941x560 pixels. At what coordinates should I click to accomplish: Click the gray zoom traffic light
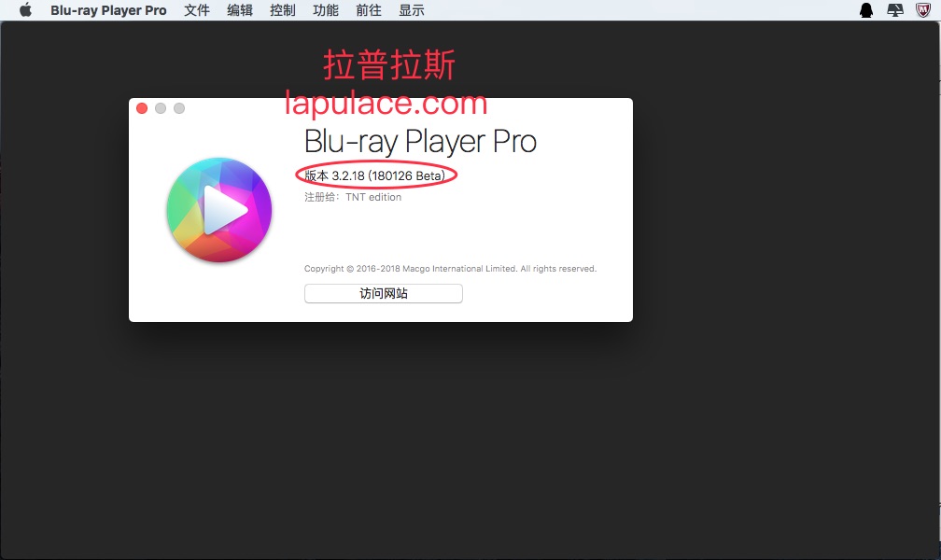pyautogui.click(x=178, y=107)
